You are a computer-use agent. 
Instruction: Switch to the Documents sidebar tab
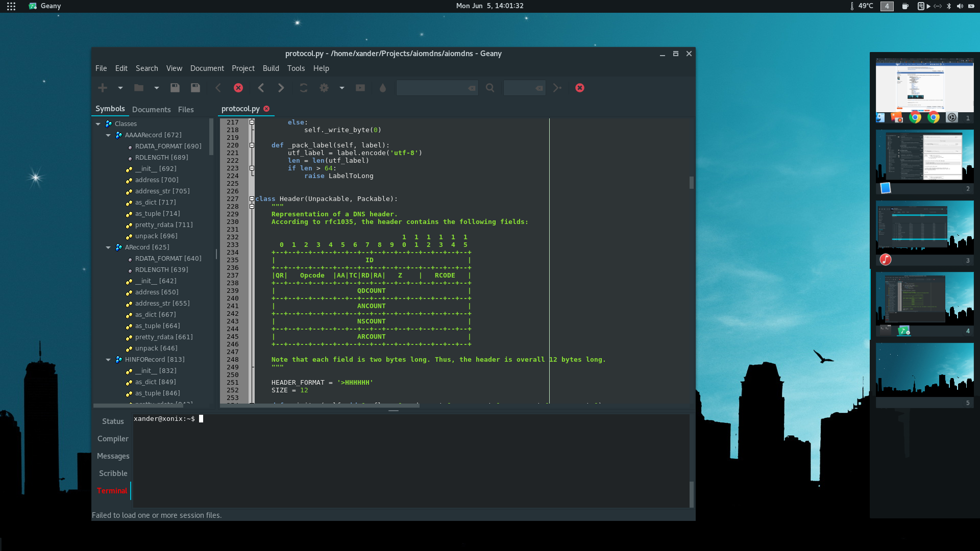151,109
